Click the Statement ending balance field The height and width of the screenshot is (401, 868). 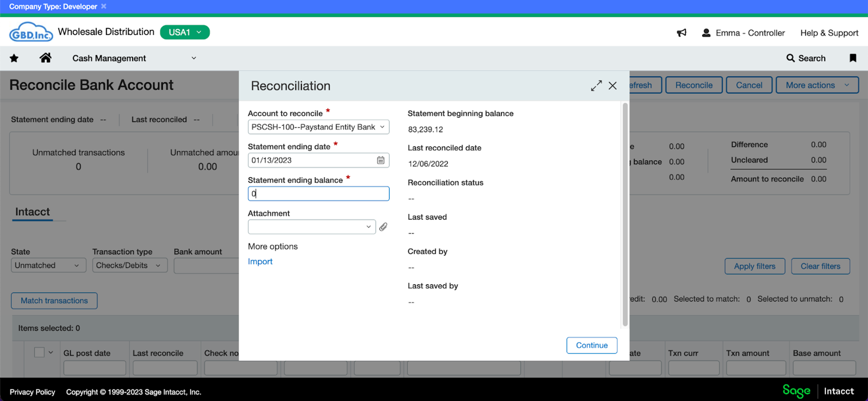(318, 193)
